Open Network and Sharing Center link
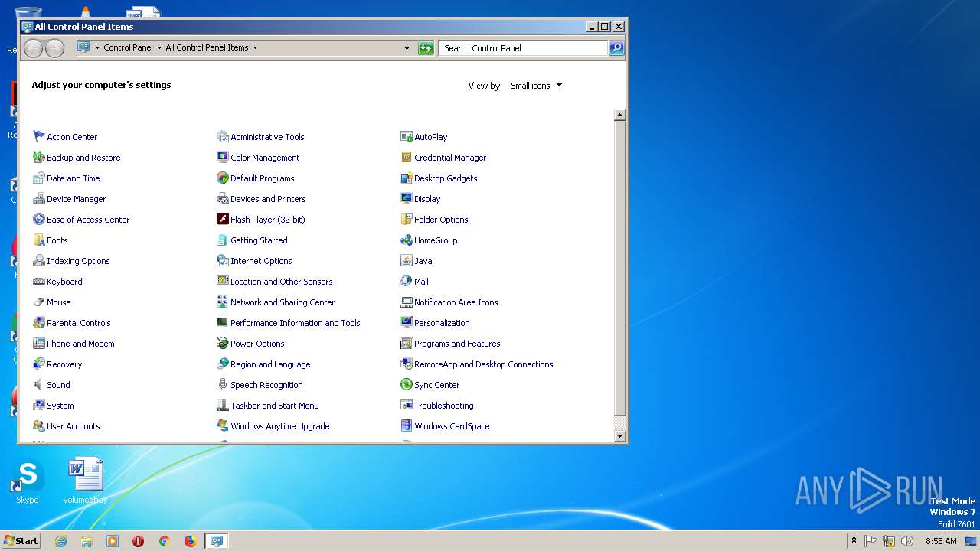The width and height of the screenshot is (980, 551). [283, 302]
